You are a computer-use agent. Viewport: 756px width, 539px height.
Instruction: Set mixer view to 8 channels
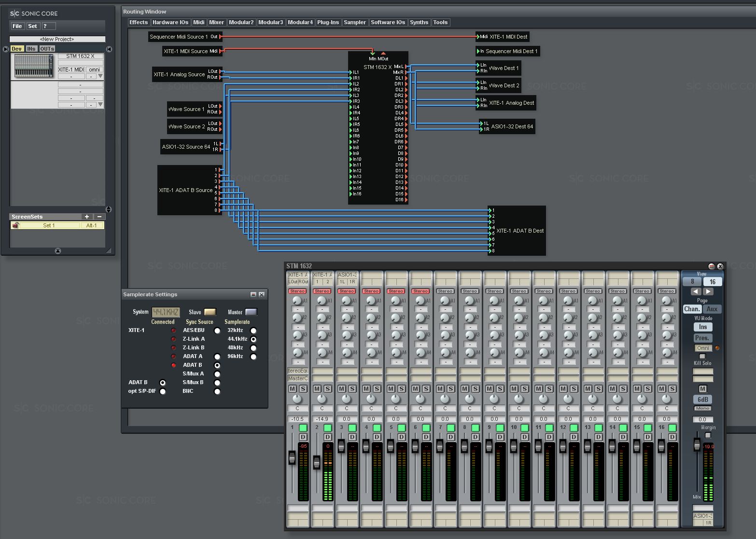(x=692, y=282)
